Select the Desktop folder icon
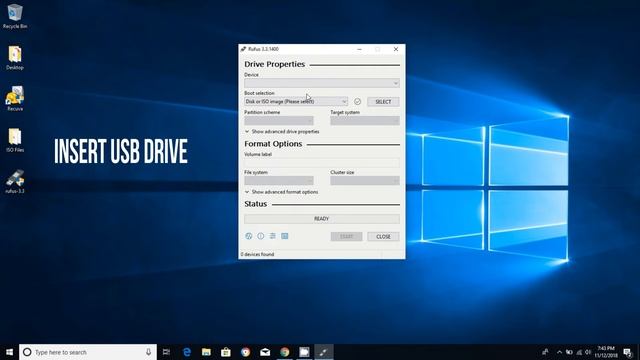This screenshot has width=640, height=360. click(x=15, y=58)
